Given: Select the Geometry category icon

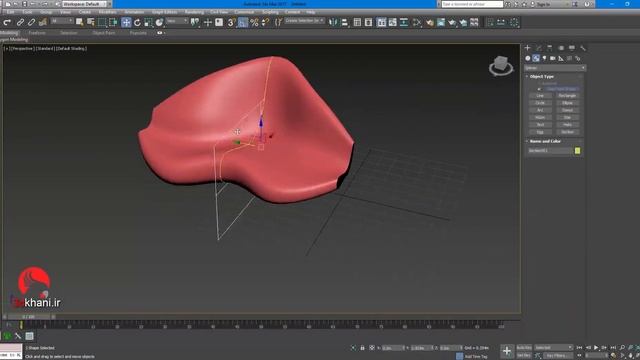Looking at the screenshot, I should click(x=528, y=58).
